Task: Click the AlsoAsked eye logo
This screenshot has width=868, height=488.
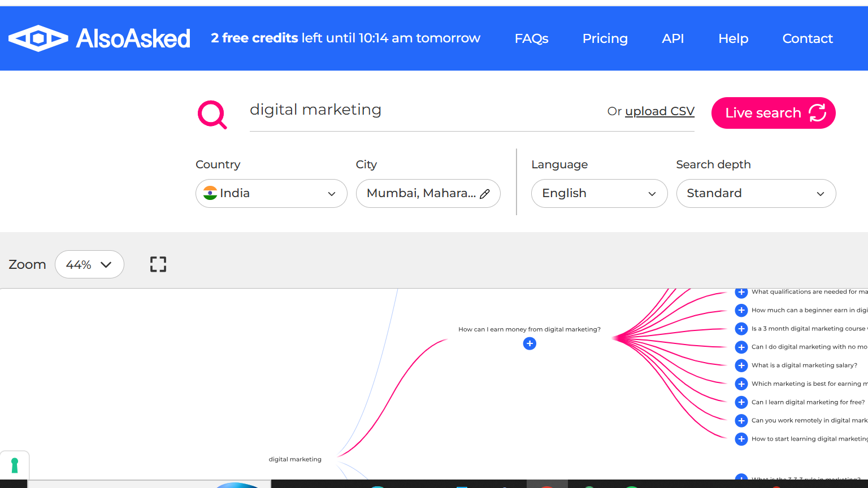Action: click(x=38, y=38)
